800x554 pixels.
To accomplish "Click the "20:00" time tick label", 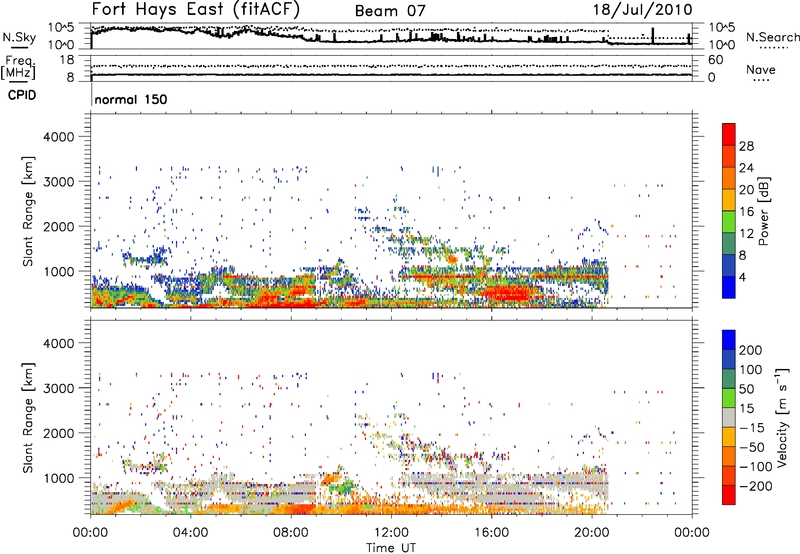I will point(591,533).
